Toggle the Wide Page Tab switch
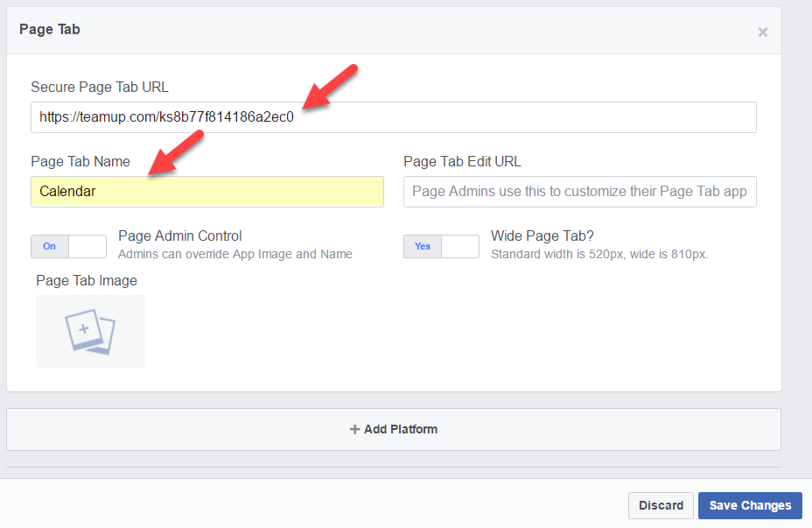 [x=441, y=246]
